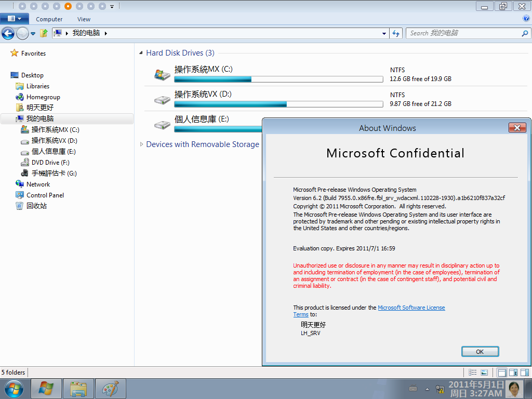Click the keyboard tray icon
This screenshot has width=532, height=399.
pyautogui.click(x=413, y=389)
